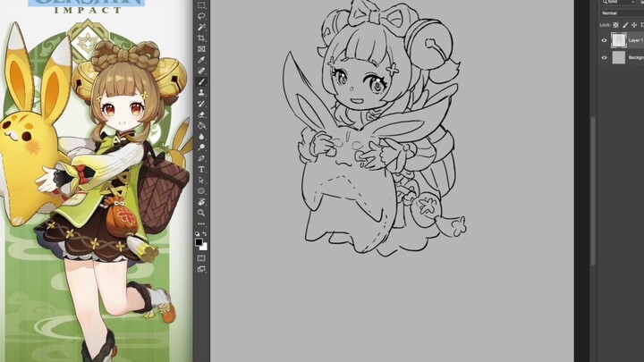Viewport: 644px width, 362px height.
Task: Select the Healing Brush tool
Action: pos(201,71)
